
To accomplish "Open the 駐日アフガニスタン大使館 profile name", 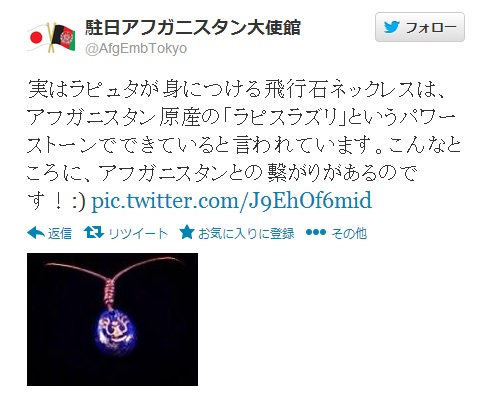I will pos(193,28).
